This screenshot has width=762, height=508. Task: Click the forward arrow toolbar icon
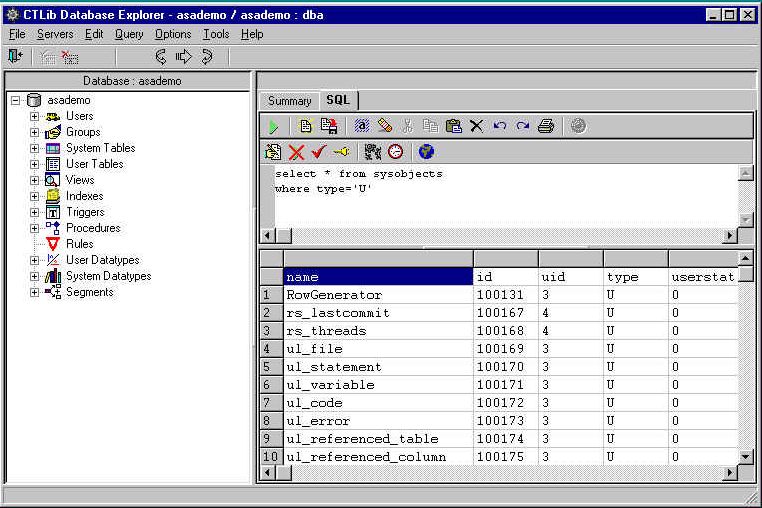click(184, 57)
